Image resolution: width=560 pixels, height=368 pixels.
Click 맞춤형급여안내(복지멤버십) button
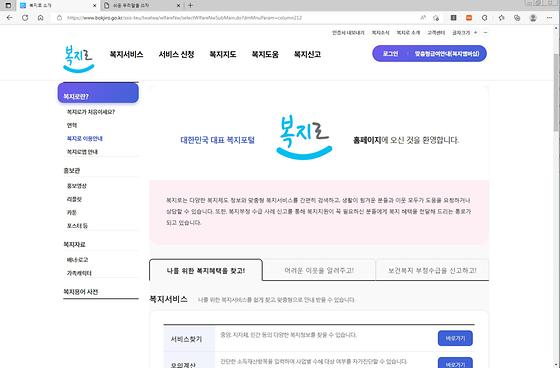click(x=447, y=54)
